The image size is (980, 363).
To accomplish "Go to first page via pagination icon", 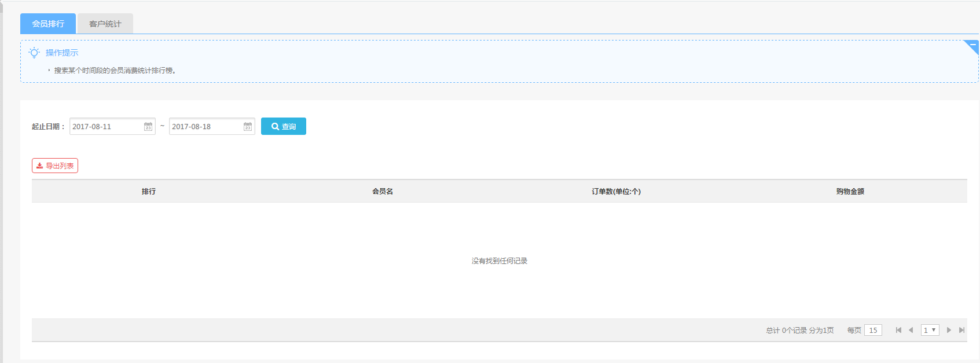I will click(x=898, y=330).
